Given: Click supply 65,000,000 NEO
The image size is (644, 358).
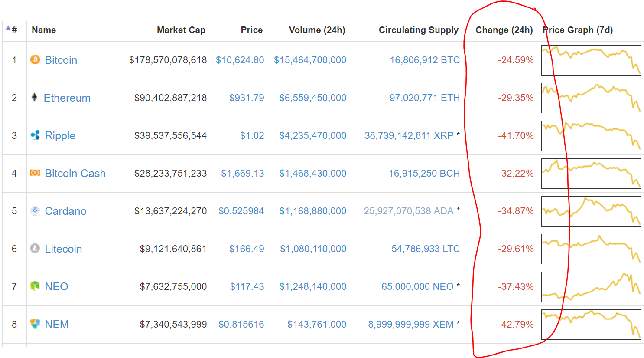Looking at the screenshot, I should [417, 287].
